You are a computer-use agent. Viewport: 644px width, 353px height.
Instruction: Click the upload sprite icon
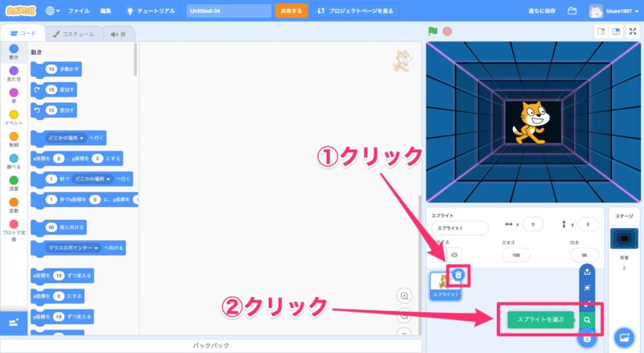(588, 271)
